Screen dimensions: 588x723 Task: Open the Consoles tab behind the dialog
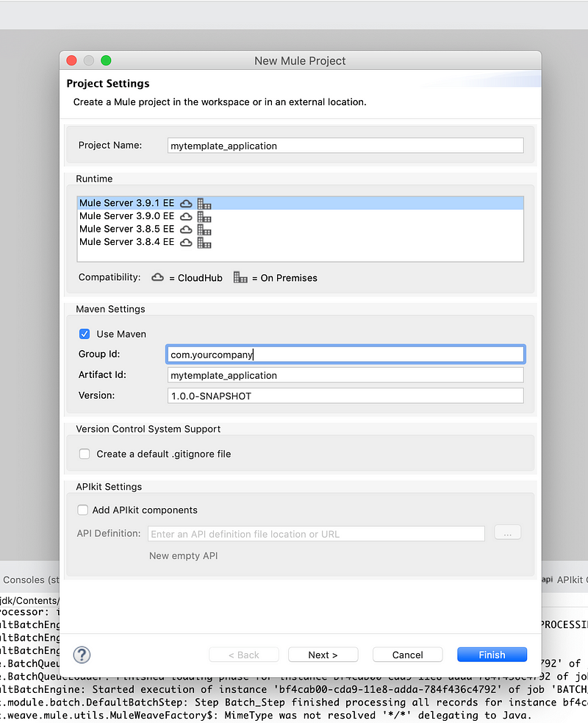pos(30,580)
